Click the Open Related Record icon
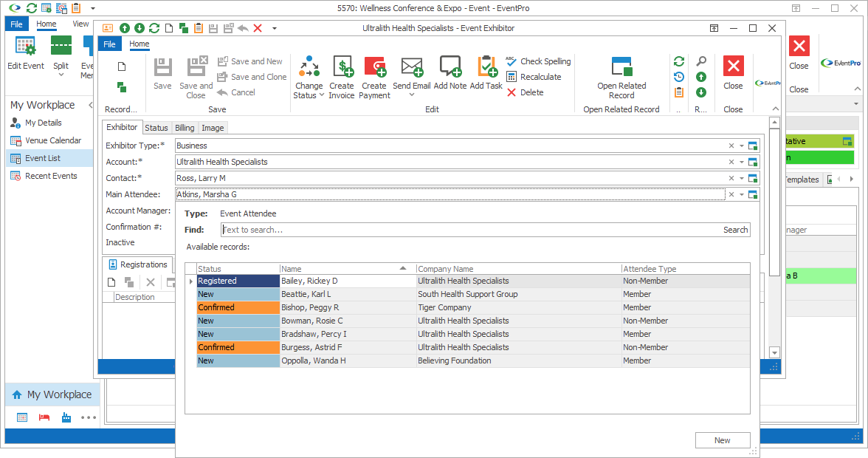The image size is (868, 458). tap(621, 66)
